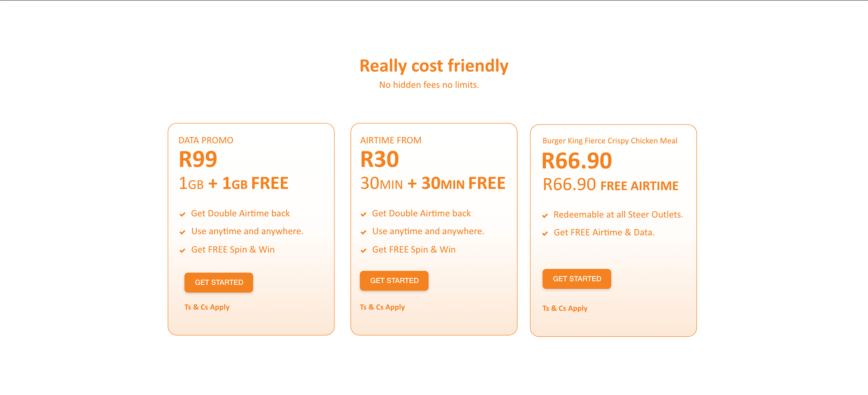Click checkmark beside Airtime card FREE Spin & Win

coord(363,251)
